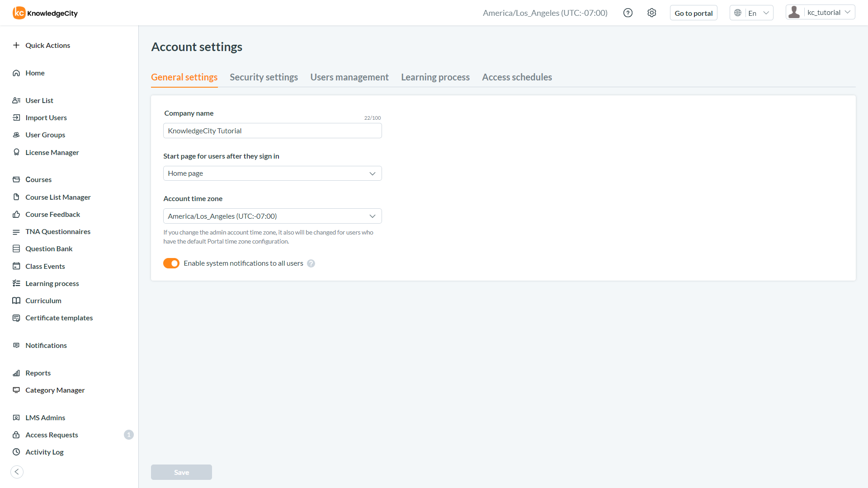Click the KnowledgeCity logo
Viewport: 868px width, 488px height.
45,13
